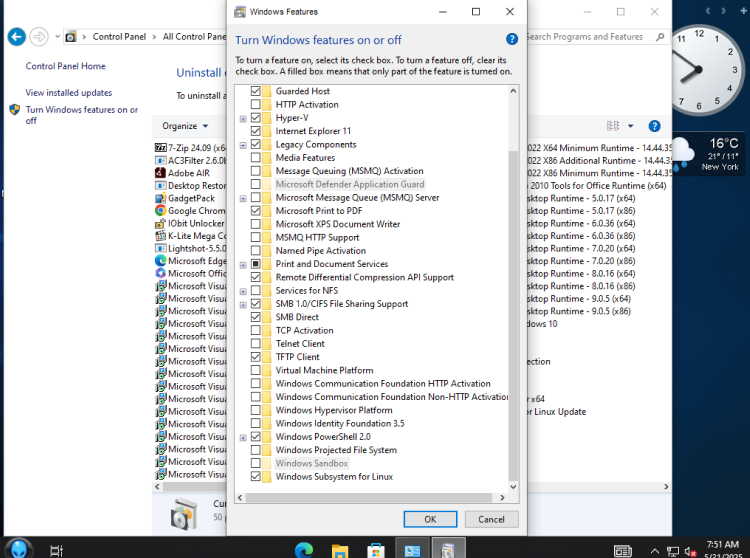The image size is (750, 558).
Task: Uncheck the Guarded Host checkbox
Action: point(255,91)
